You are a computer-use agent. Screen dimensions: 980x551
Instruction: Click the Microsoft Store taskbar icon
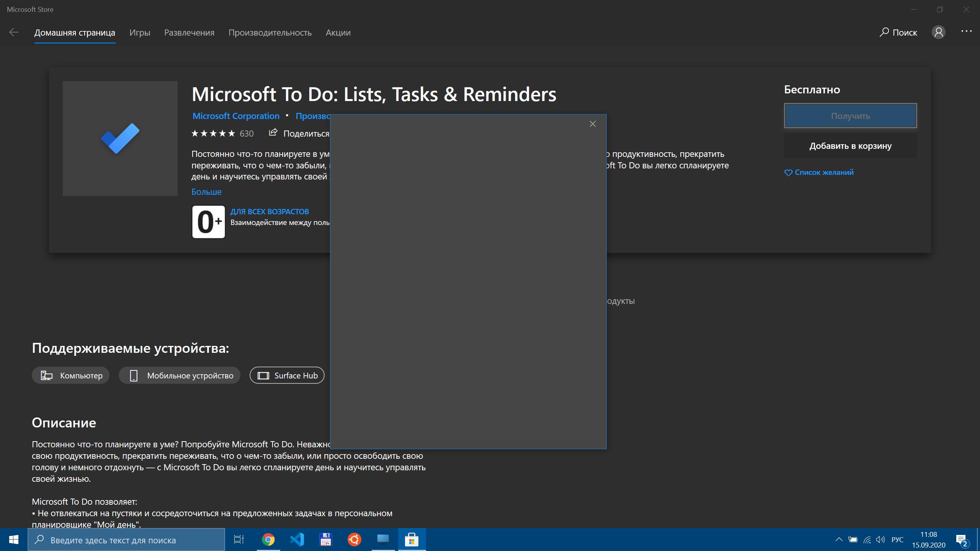[412, 540]
